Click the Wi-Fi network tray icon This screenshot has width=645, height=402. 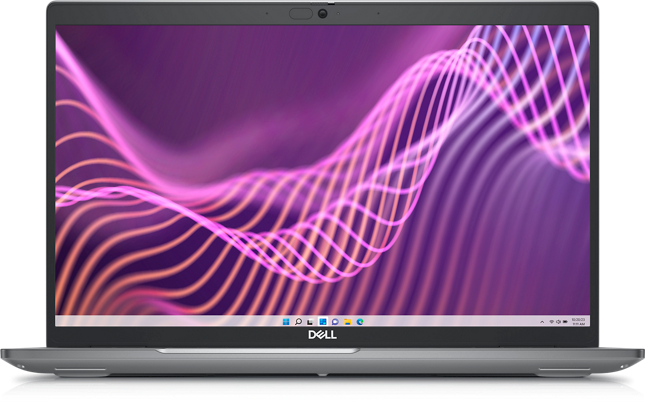[552, 322]
